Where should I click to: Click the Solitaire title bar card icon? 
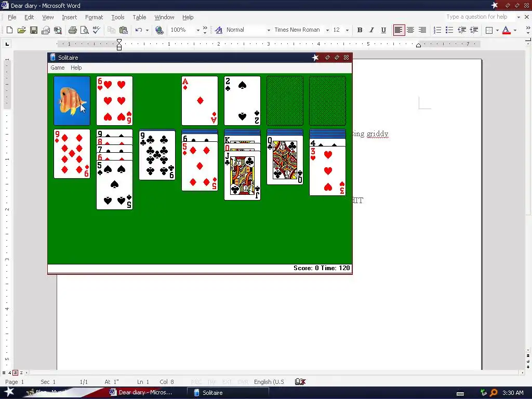pos(52,57)
